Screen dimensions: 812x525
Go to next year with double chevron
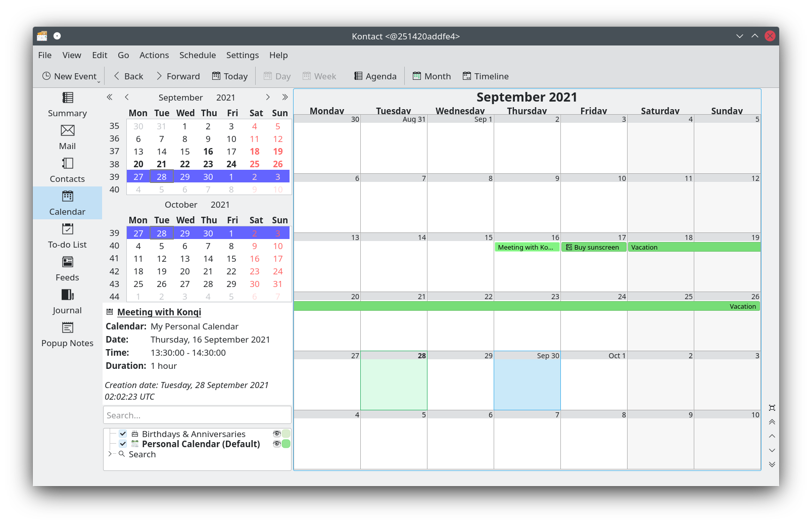(285, 98)
